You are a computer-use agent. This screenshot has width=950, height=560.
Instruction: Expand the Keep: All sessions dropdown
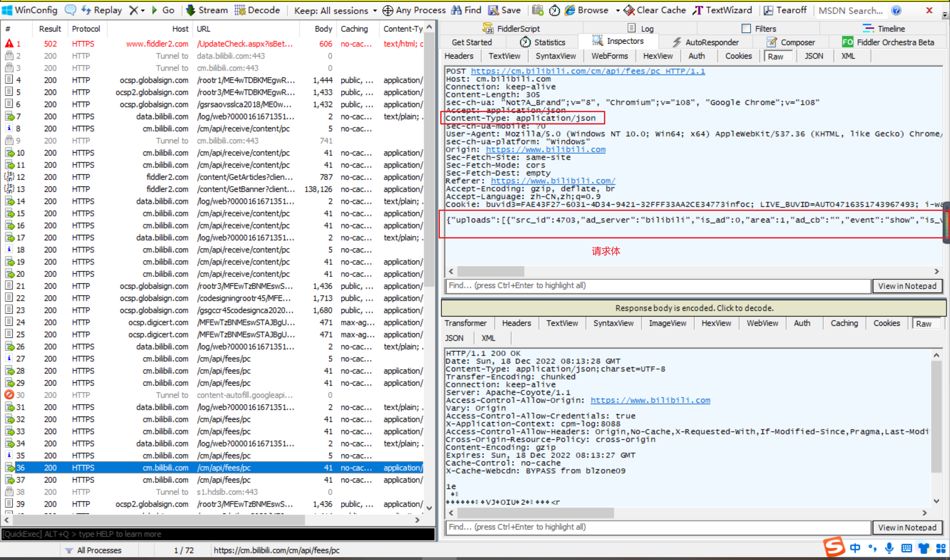375,10
